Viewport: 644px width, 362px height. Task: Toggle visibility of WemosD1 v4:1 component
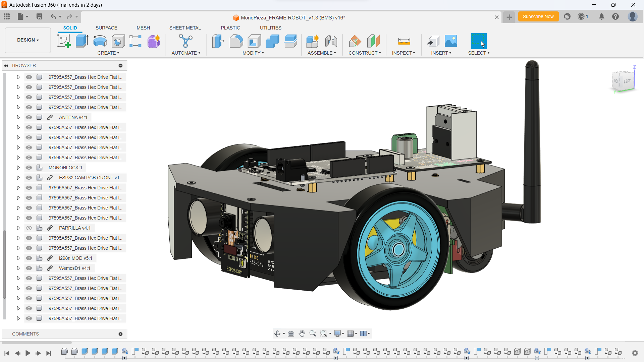(x=28, y=268)
